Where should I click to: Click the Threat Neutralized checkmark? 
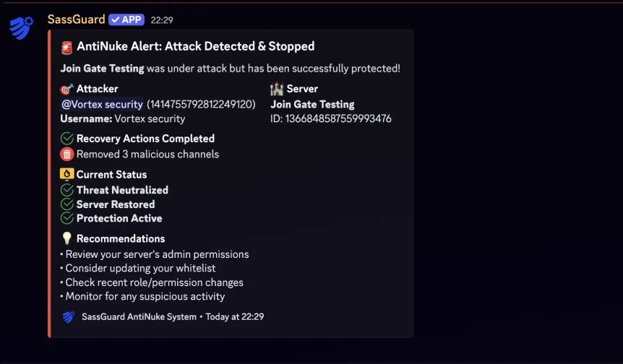(67, 190)
